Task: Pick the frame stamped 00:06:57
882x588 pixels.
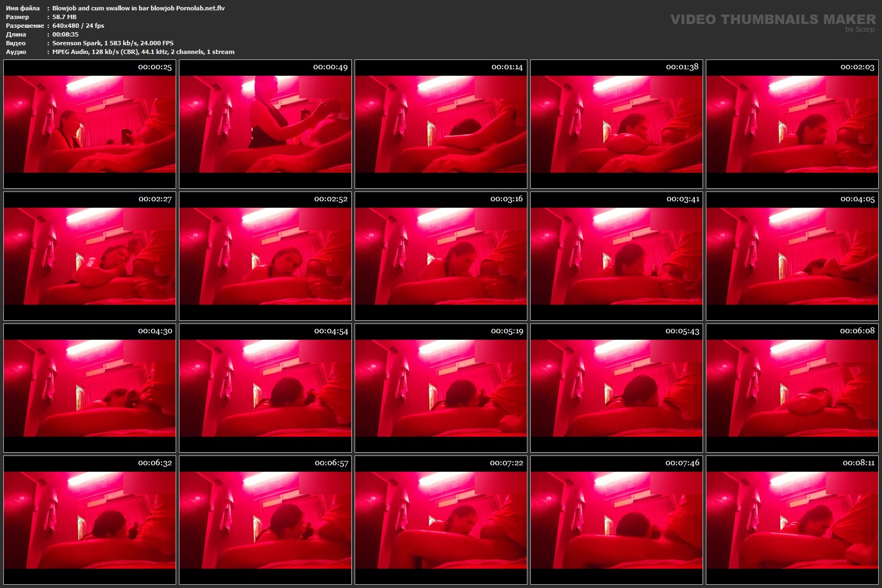Action: [265, 520]
